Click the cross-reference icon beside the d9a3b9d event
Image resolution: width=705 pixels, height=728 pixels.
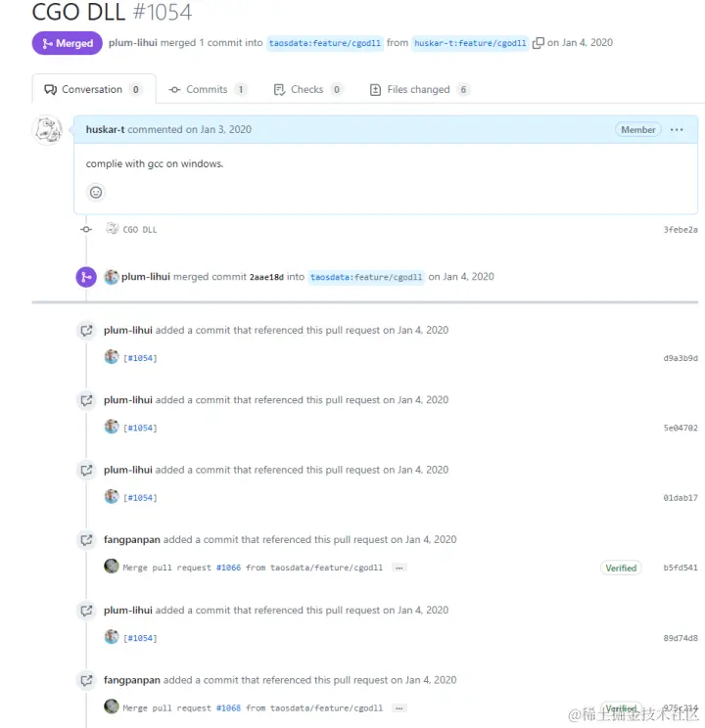pos(86,331)
